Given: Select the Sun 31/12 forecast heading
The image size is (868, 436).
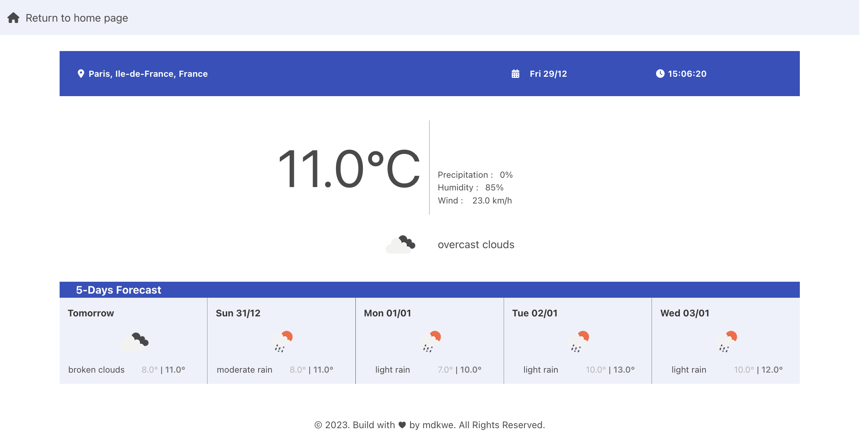Looking at the screenshot, I should (x=238, y=313).
